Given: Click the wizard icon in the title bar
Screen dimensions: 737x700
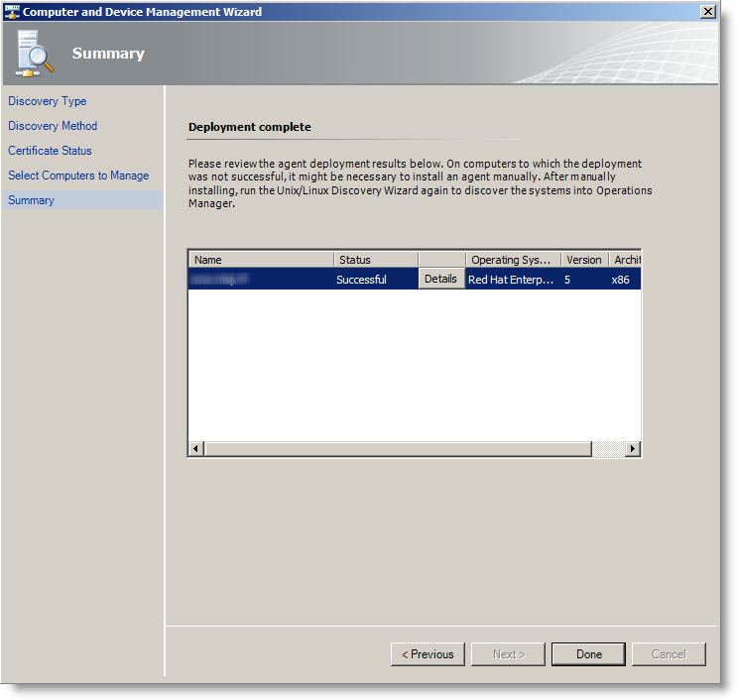Looking at the screenshot, I should (12, 12).
